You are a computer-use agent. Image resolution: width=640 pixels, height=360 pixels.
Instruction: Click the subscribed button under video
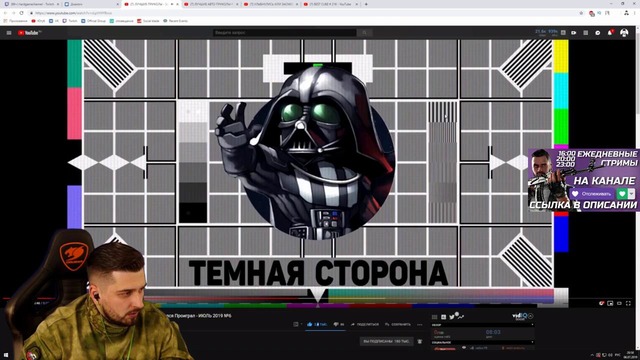click(386, 341)
